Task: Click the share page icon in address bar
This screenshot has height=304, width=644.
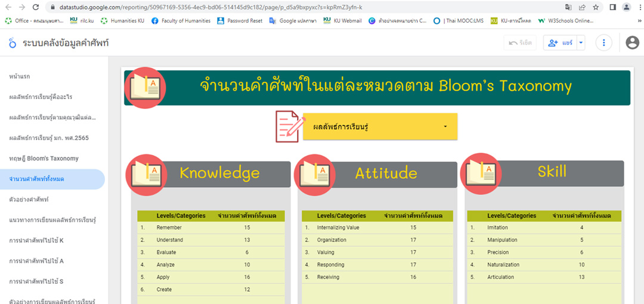Action: pos(582,7)
